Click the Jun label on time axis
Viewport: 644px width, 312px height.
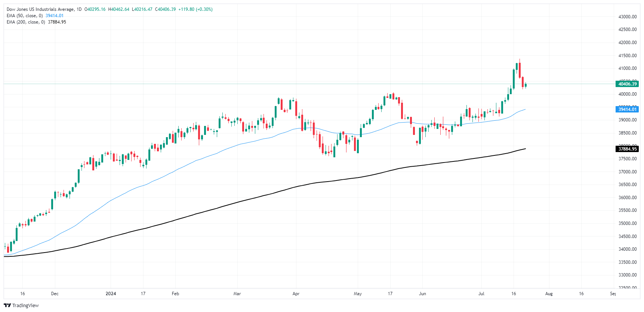pos(422,294)
